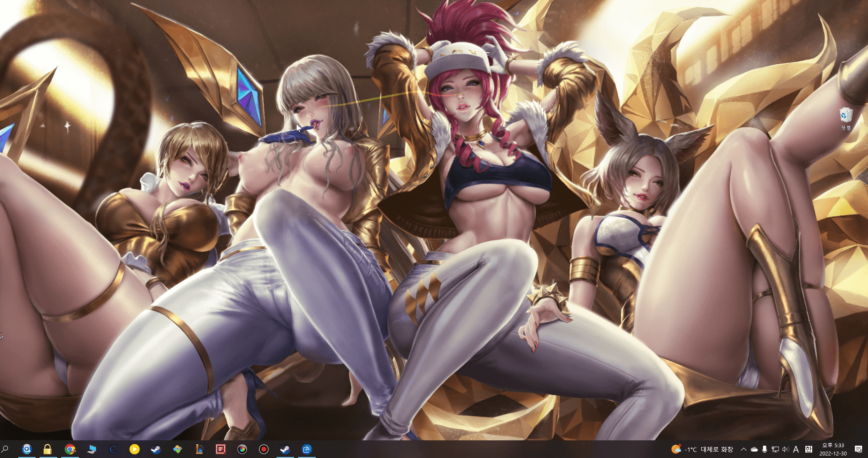The height and width of the screenshot is (458, 868).
Task: Open Google Chrome from the taskbar
Action: point(70,449)
